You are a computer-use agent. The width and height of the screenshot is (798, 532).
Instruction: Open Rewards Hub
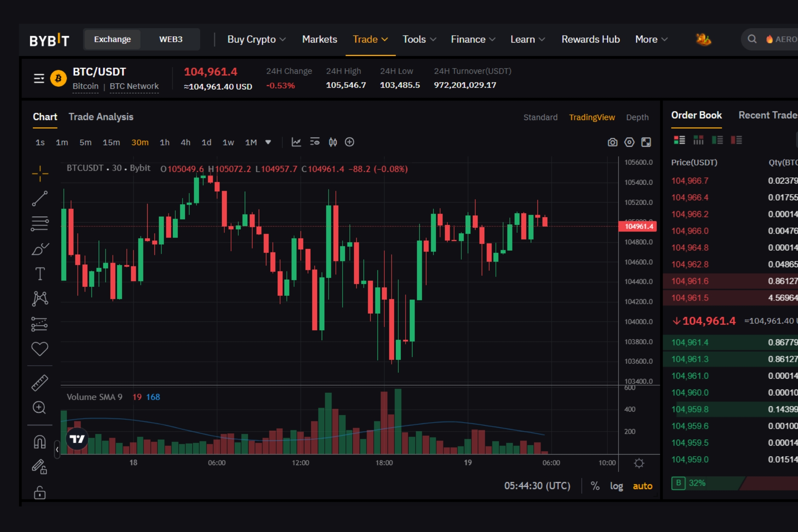tap(590, 39)
